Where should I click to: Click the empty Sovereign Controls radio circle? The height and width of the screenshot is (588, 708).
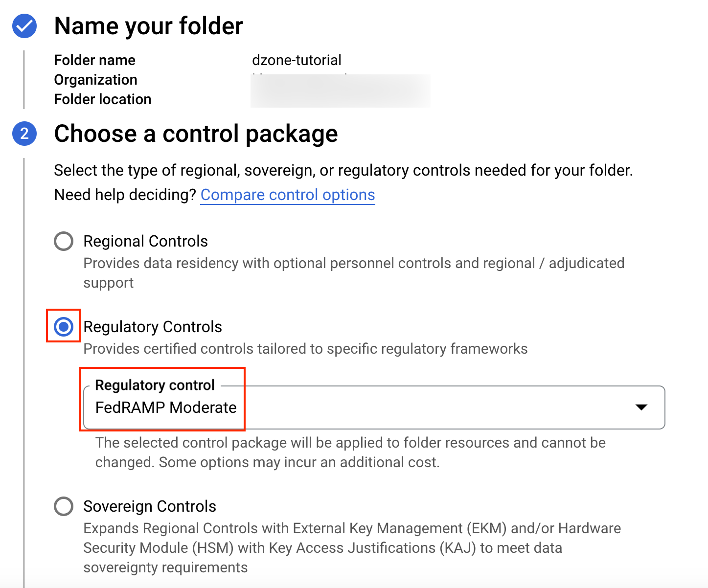63,507
